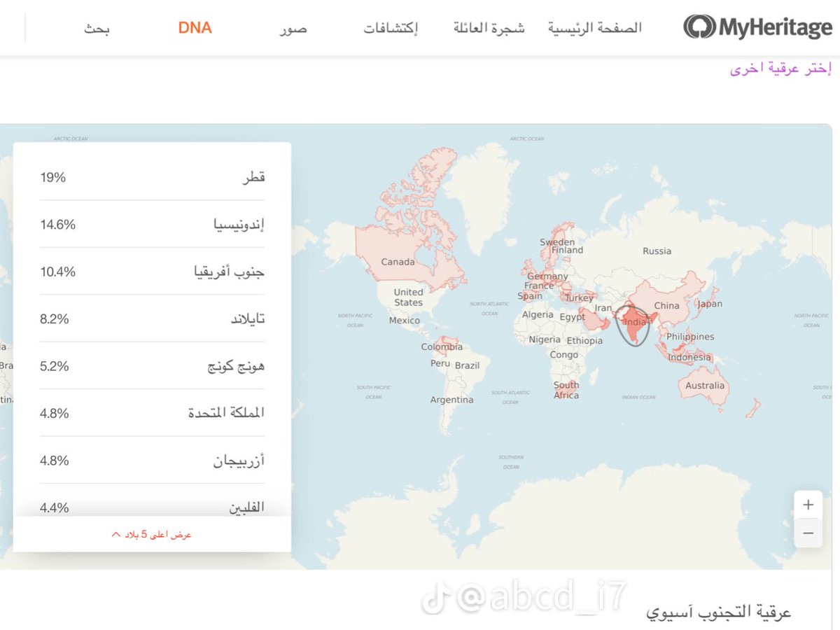Image resolution: width=840 pixels, height=630 pixels.
Task: Open the بحث search tab
Action: click(97, 29)
